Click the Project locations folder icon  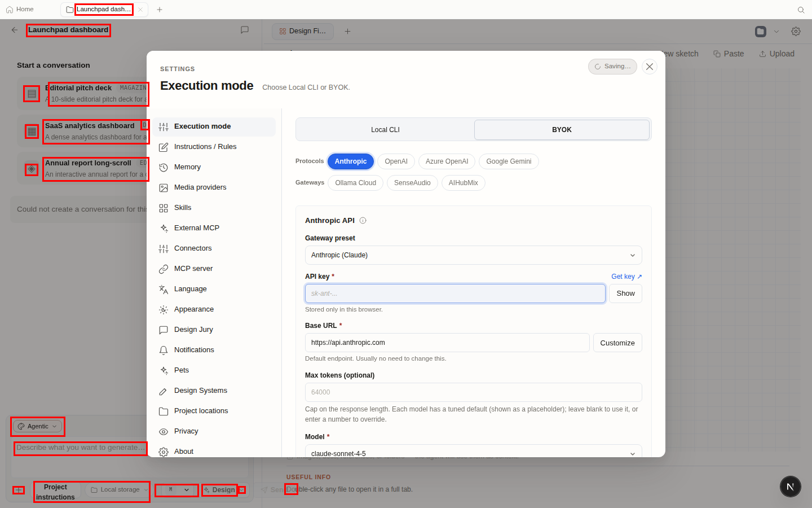click(164, 411)
